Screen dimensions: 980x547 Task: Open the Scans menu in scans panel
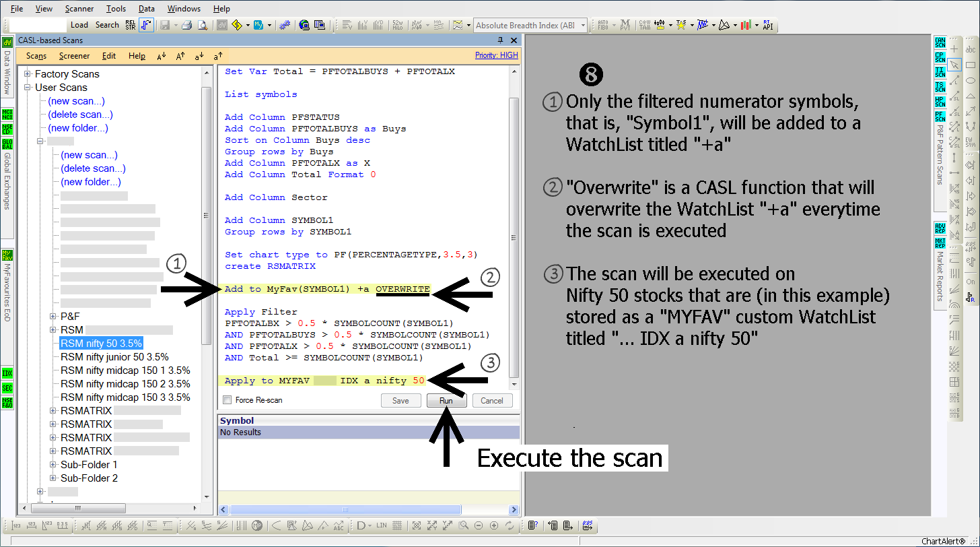tap(36, 56)
